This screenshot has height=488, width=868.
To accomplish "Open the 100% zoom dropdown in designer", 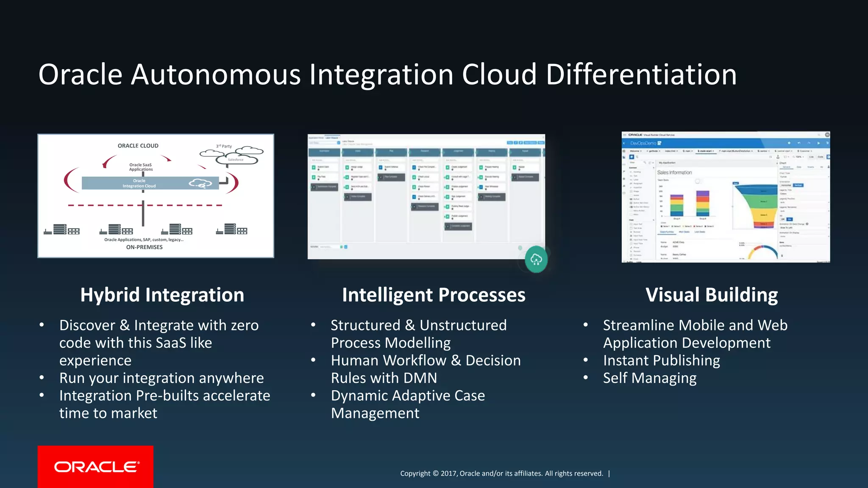I will point(799,157).
